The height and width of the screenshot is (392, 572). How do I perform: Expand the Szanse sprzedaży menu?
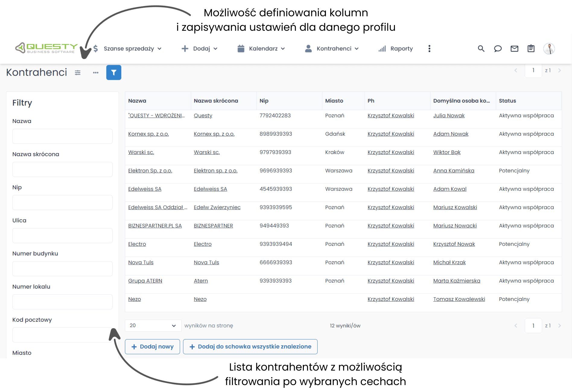pyautogui.click(x=127, y=49)
